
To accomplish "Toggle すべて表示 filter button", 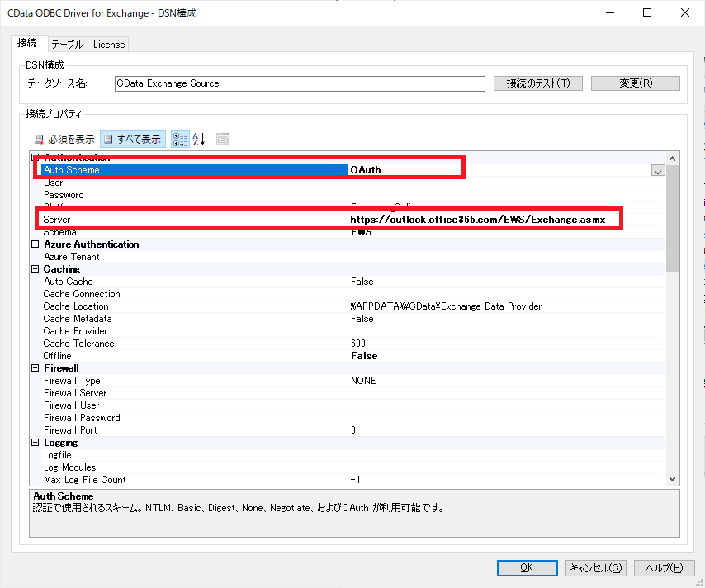I will (x=133, y=140).
